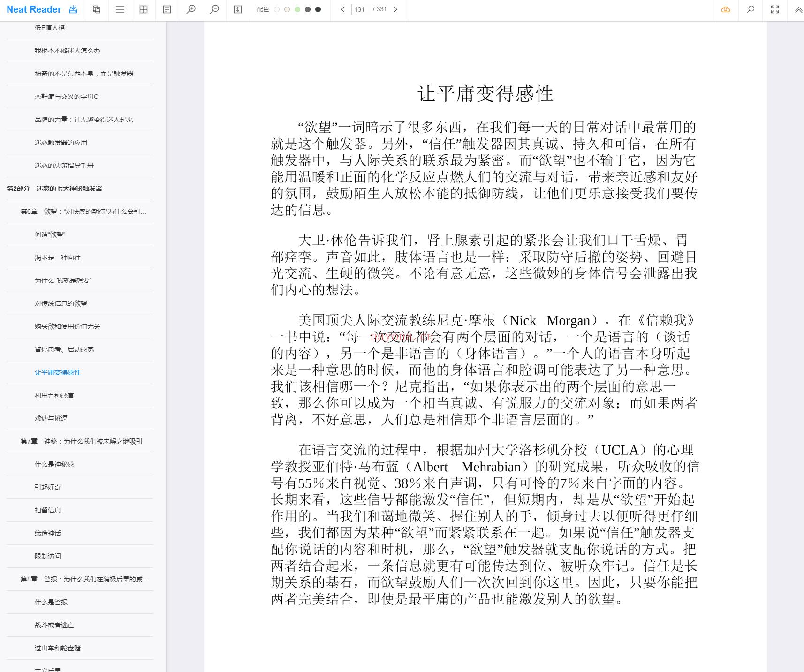Image resolution: width=804 pixels, height=672 pixels.
Task: Open 品牌的力量：让无趣变得迷人起来
Action: [83, 120]
